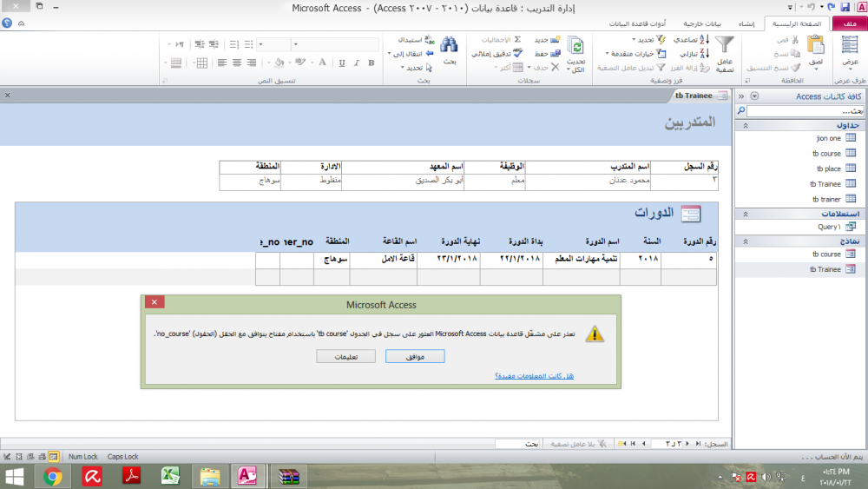Viewport: 868px width, 489px height.
Task: Click the New record (جديد) icon
Action: coord(555,39)
